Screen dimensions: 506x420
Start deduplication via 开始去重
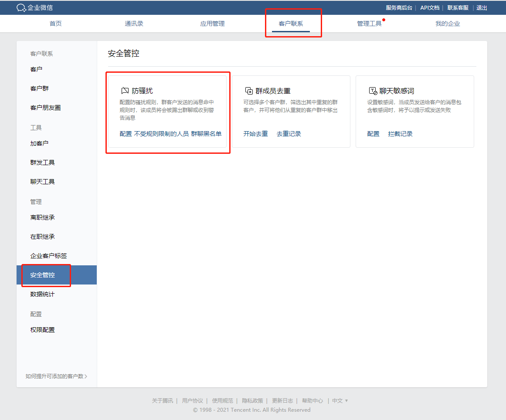coord(256,134)
